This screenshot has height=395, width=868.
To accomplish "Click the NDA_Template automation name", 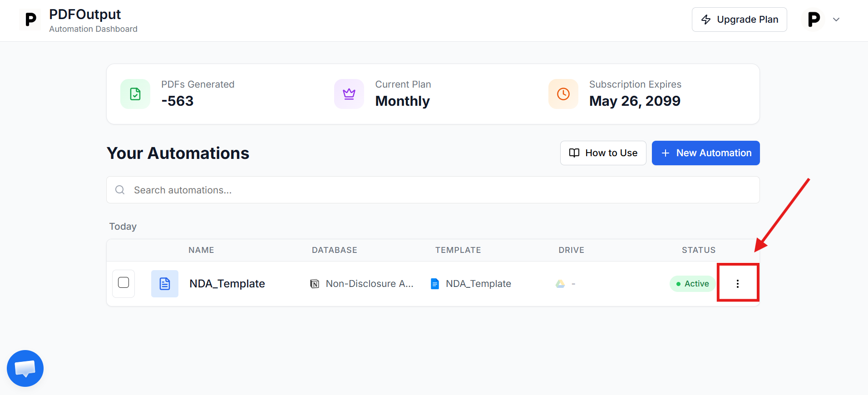I will click(x=227, y=284).
